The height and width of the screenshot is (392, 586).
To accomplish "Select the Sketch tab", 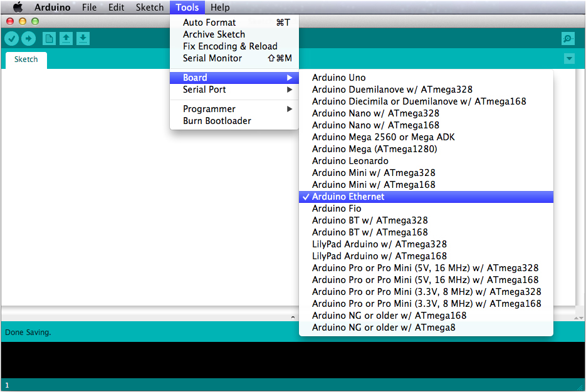I will point(26,59).
